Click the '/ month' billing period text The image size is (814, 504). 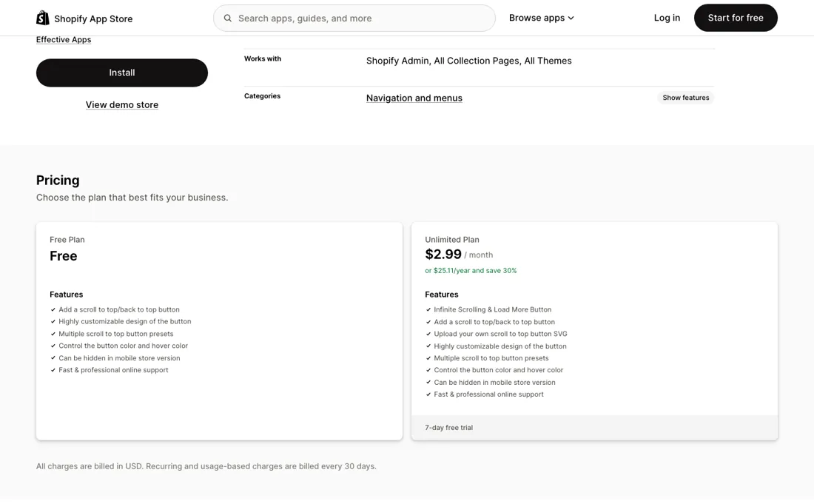coord(479,255)
